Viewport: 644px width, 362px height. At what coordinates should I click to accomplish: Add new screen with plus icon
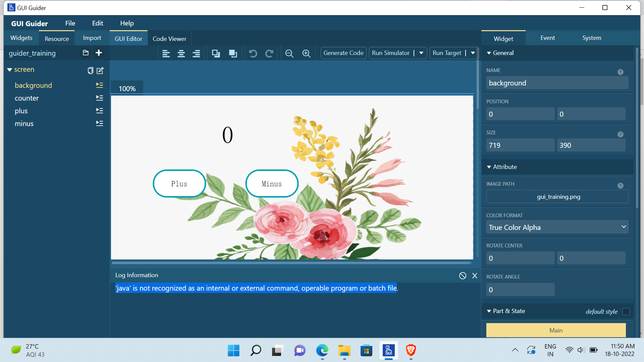[99, 53]
